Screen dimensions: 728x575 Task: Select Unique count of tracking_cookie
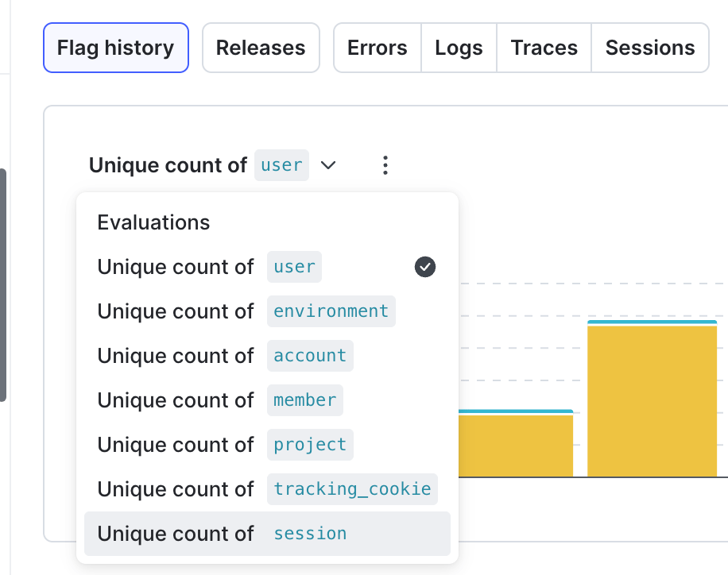267,489
